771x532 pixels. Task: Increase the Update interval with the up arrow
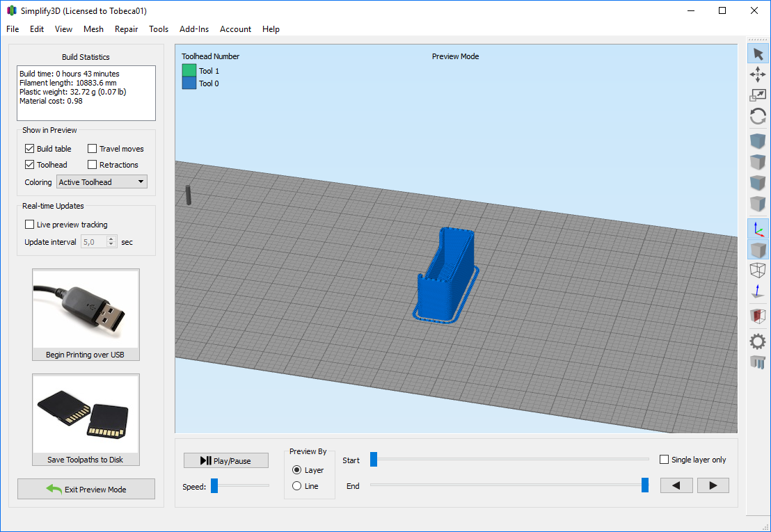click(x=111, y=239)
